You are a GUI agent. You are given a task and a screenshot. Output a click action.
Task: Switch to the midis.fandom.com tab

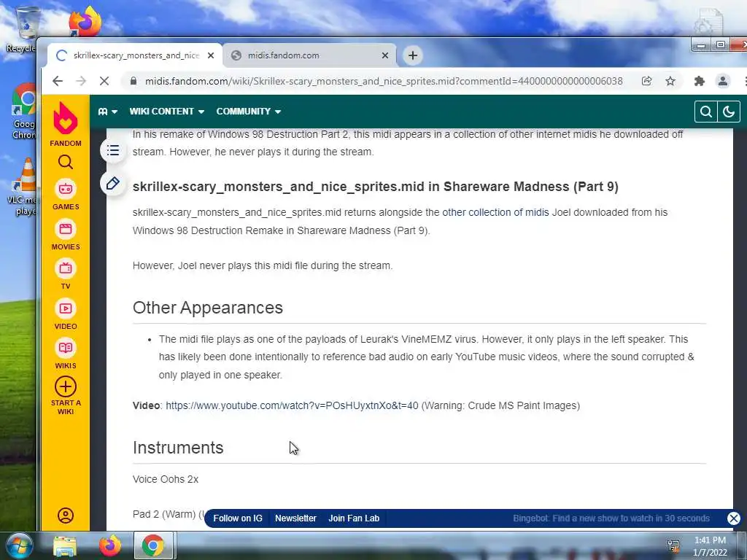click(x=309, y=55)
